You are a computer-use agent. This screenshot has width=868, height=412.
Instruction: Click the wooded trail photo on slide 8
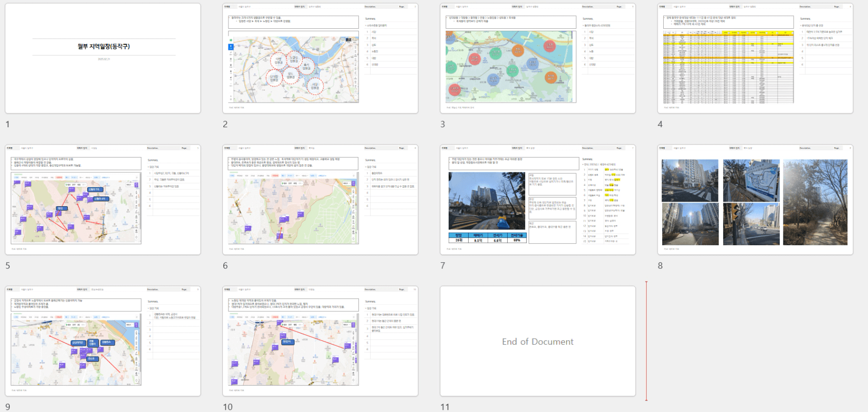(815, 202)
